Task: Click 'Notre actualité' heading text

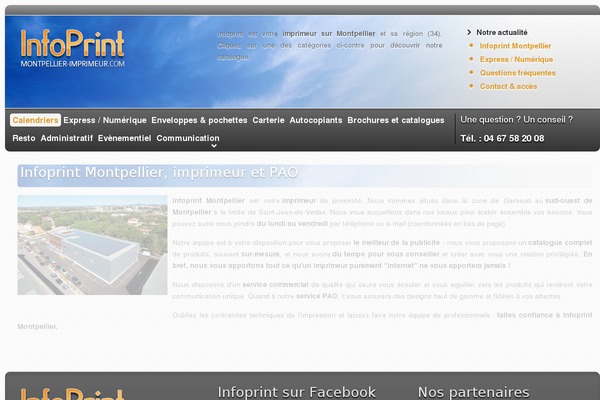Action: coord(502,33)
